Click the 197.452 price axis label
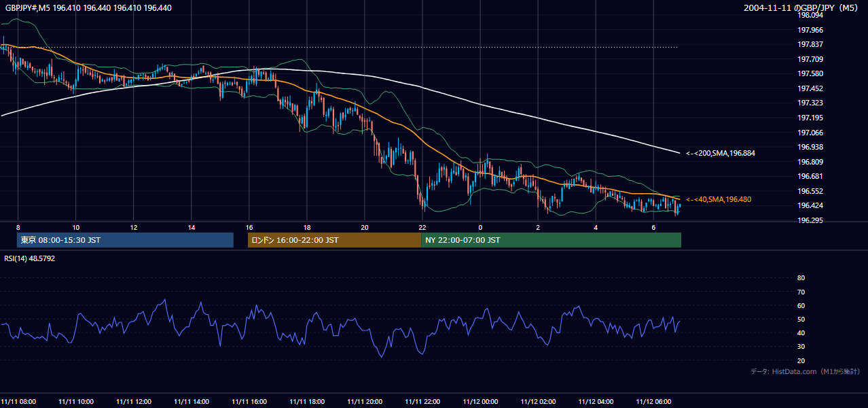The width and height of the screenshot is (868, 408). (x=810, y=88)
